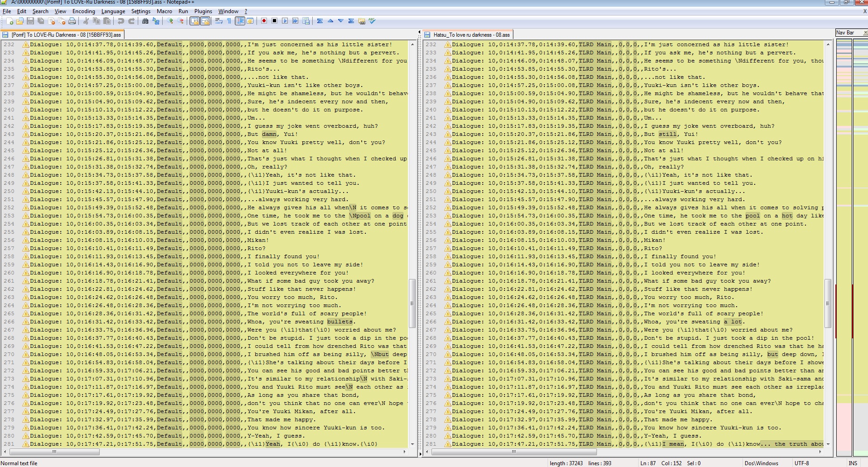Viewport: 868px width, 467px height.
Task: Cut selection with scissors icon
Action: click(x=86, y=21)
